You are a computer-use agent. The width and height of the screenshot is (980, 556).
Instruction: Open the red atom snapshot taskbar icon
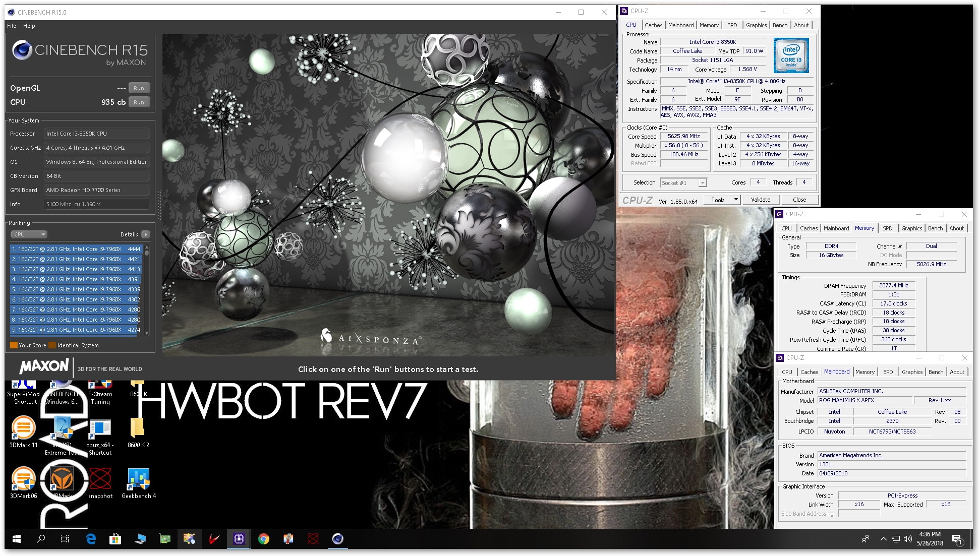tap(313, 539)
